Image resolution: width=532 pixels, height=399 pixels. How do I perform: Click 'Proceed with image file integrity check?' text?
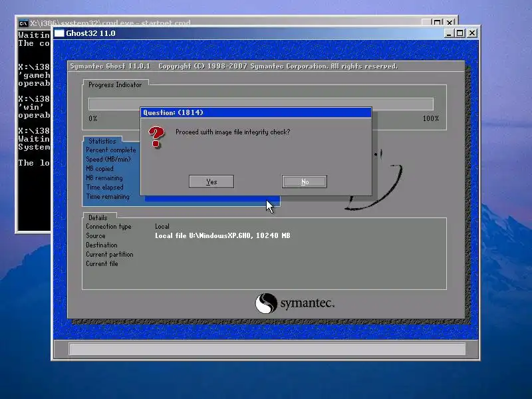tap(233, 132)
